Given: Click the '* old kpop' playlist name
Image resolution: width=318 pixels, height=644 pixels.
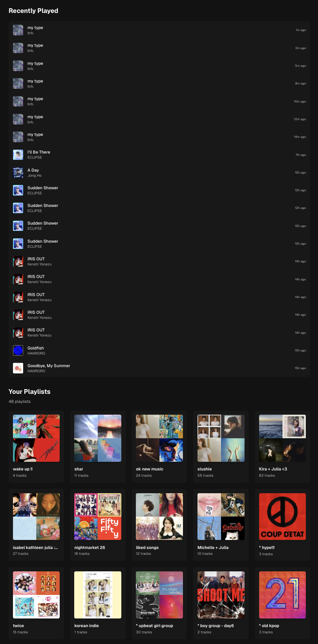Looking at the screenshot, I should [x=269, y=626].
